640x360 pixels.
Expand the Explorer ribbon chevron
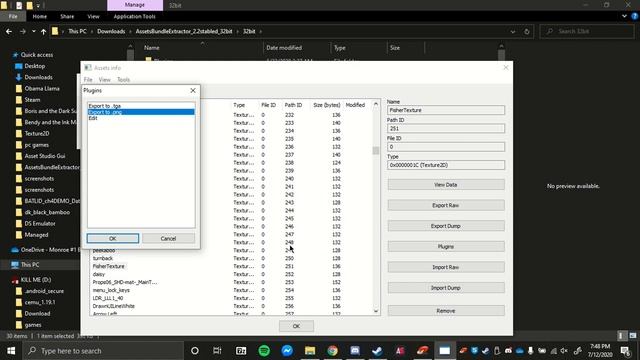click(x=624, y=16)
